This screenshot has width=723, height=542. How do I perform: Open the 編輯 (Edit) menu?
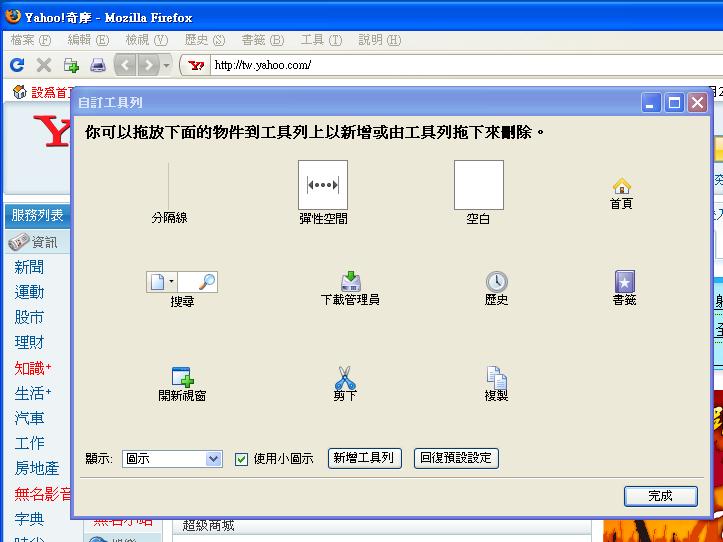click(x=88, y=40)
